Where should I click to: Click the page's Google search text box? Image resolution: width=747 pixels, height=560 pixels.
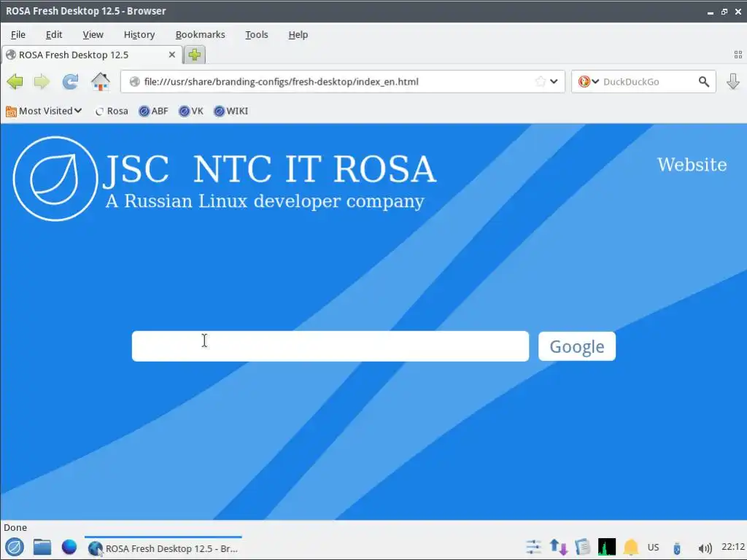pos(330,346)
